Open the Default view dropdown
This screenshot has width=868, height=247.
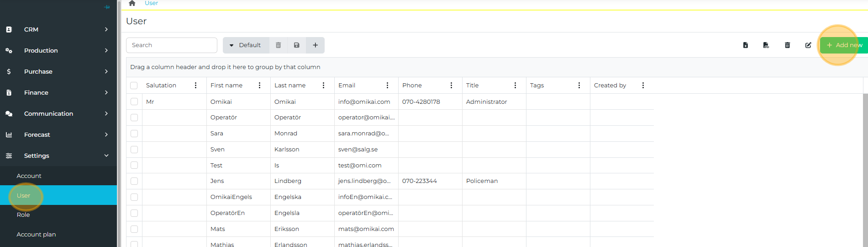[246, 45]
